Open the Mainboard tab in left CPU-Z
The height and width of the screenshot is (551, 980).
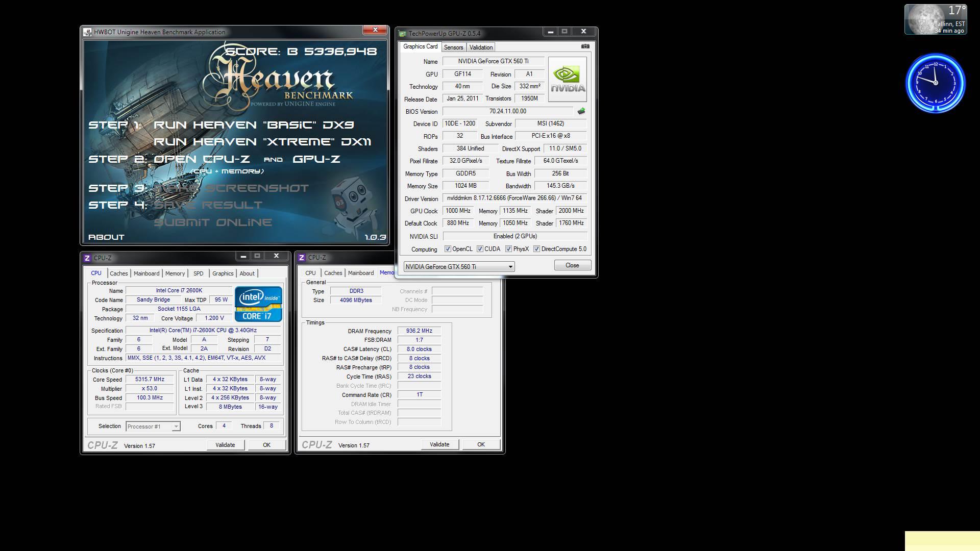[x=146, y=273]
